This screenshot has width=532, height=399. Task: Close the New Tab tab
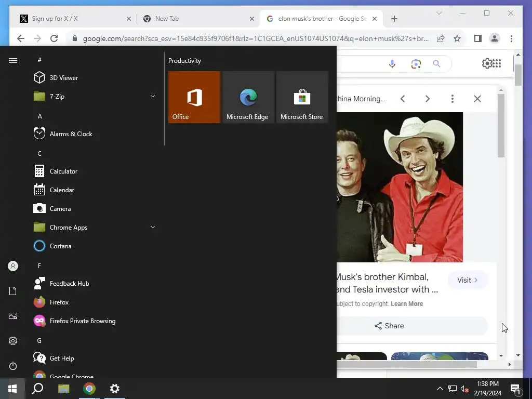click(x=252, y=19)
